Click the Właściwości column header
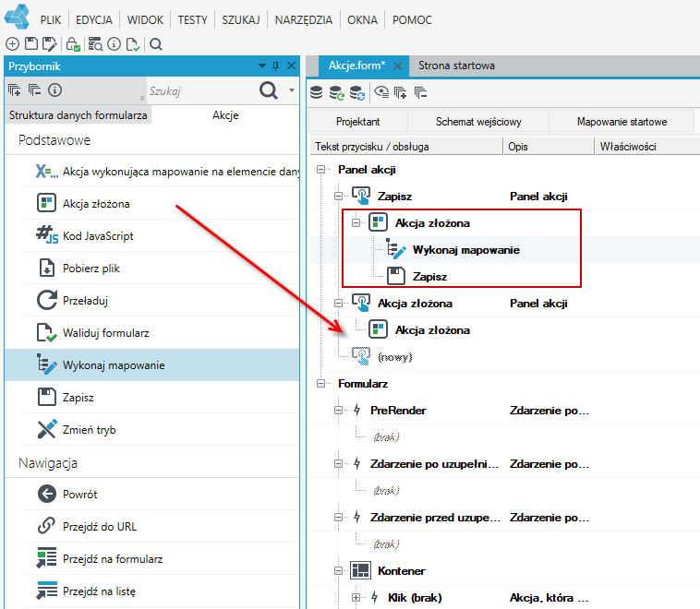700x609 pixels. 647,147
